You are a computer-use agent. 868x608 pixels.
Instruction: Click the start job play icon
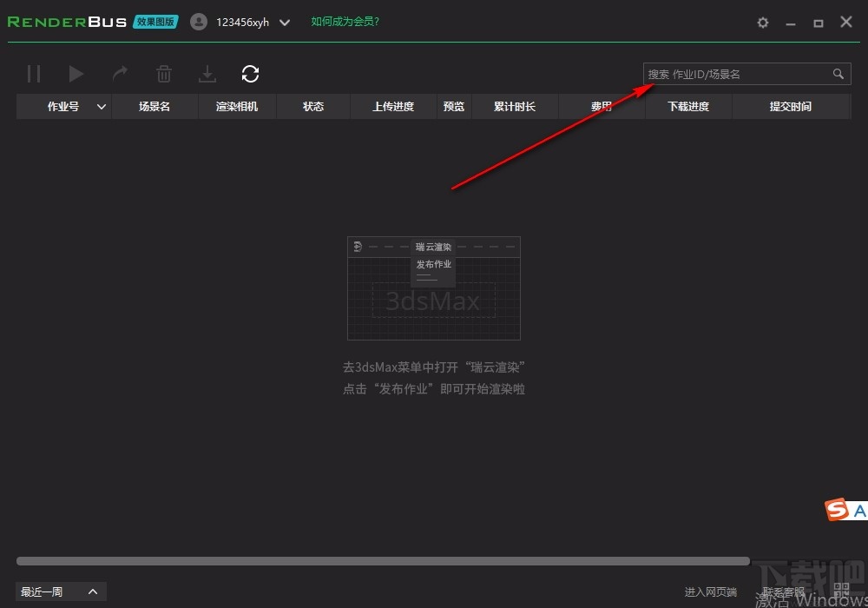76,74
